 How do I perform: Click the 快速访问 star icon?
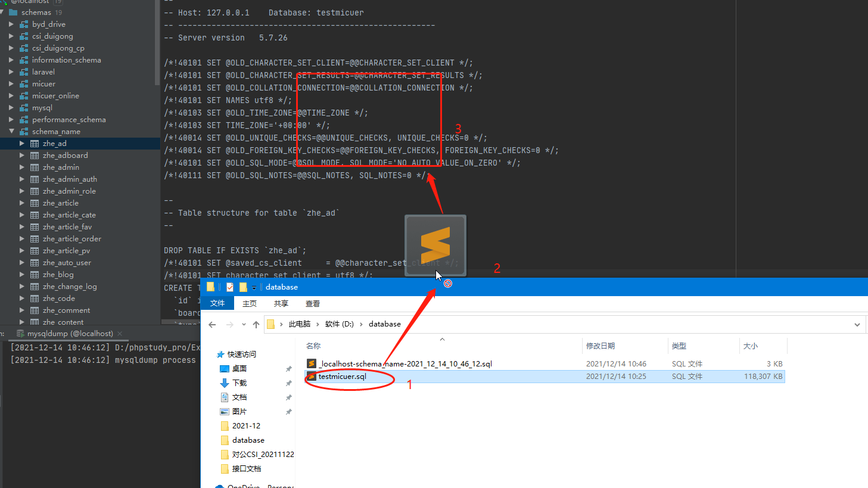pos(220,355)
